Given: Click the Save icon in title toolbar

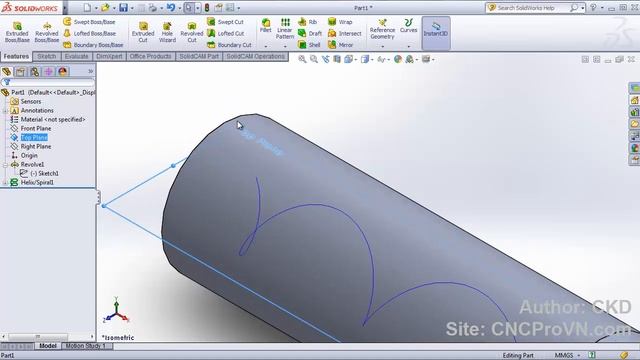Looking at the screenshot, I should point(123,8).
